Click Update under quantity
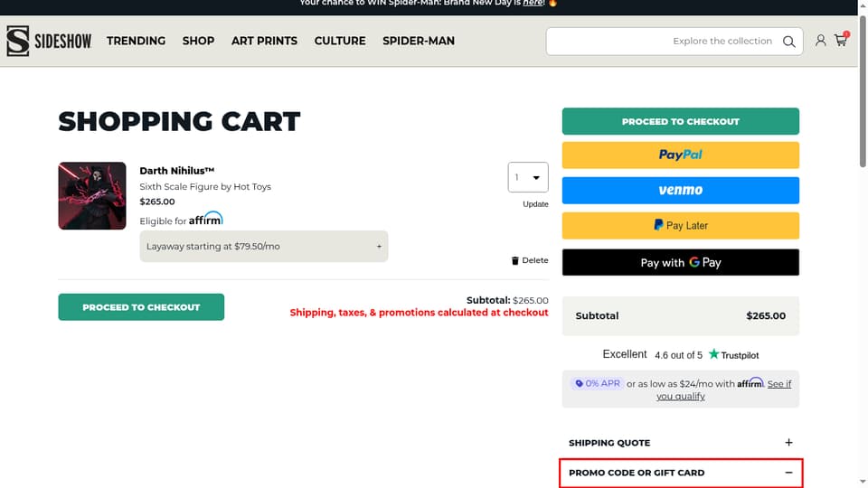 tap(535, 204)
